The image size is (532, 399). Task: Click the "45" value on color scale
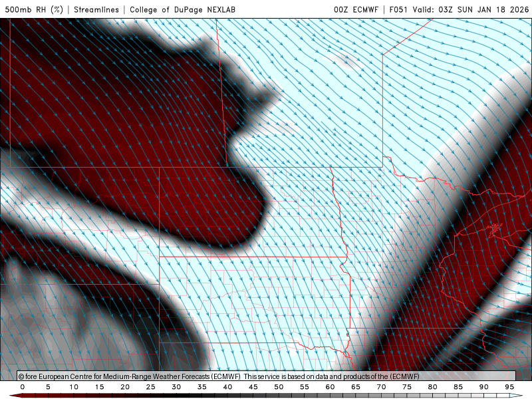(x=253, y=387)
